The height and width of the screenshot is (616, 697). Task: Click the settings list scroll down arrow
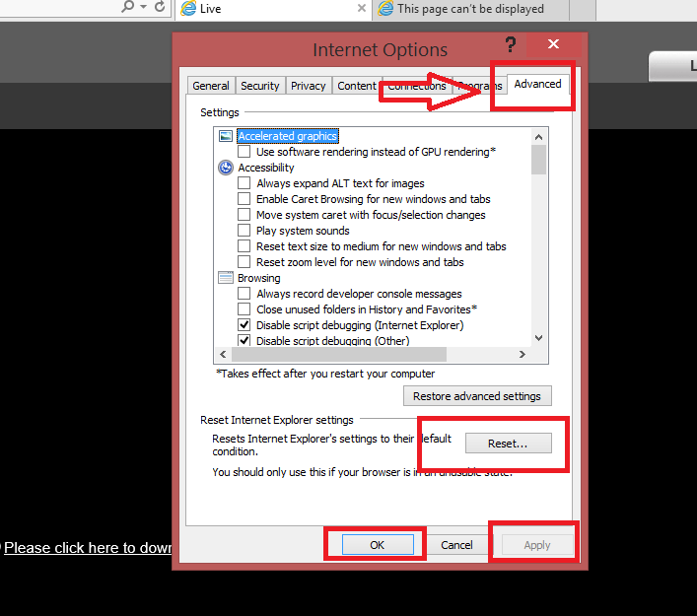538,338
